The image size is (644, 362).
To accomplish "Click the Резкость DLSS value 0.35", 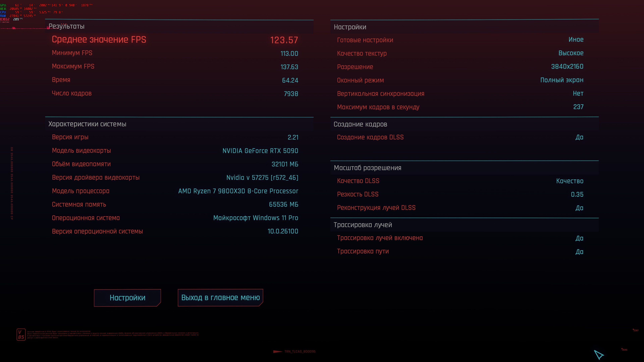I will pyautogui.click(x=577, y=194).
